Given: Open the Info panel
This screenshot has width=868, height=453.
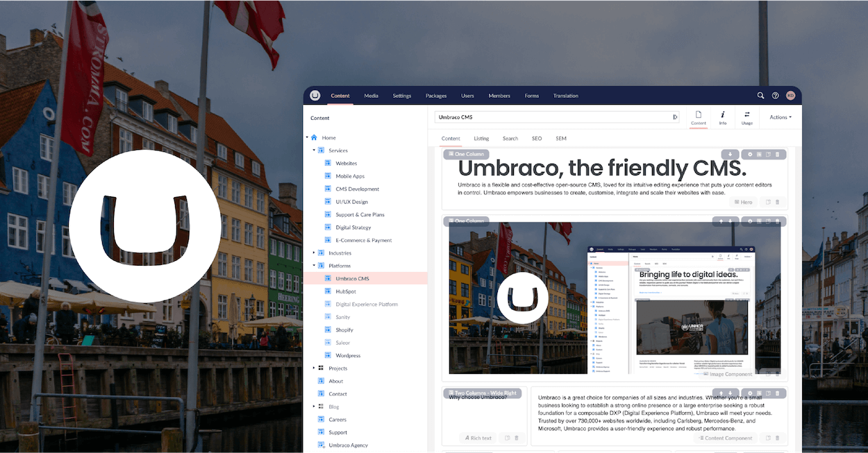Looking at the screenshot, I should coord(722,117).
